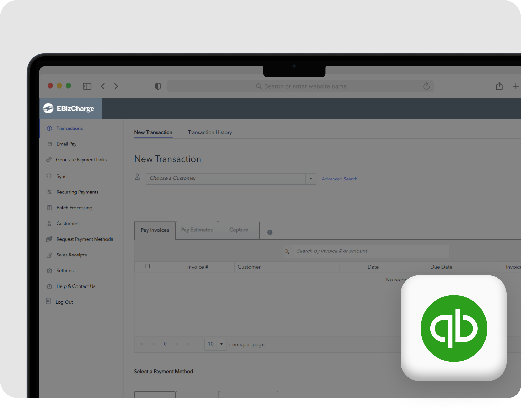Click the EBizCharge logo
Image resolution: width=532 pixels, height=413 pixels.
69,108
